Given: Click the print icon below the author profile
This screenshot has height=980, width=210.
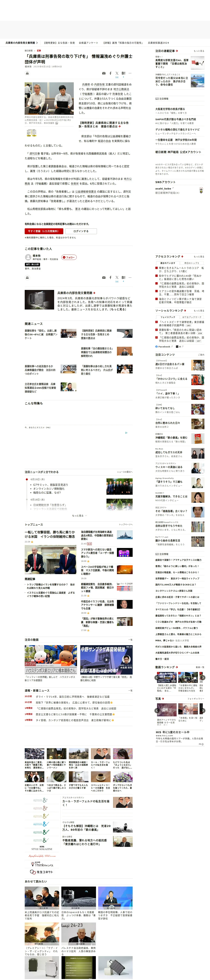Looking at the screenshot, I should [27, 278].
